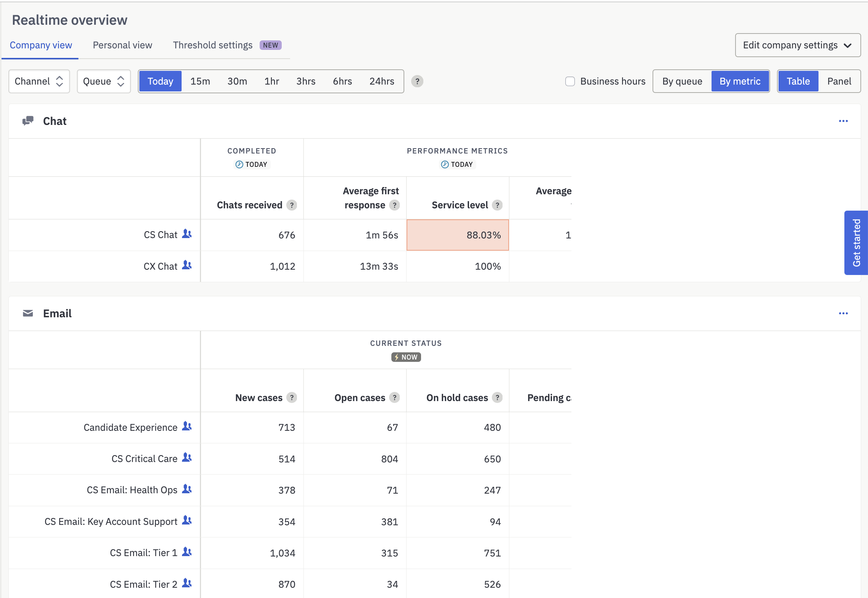Image resolution: width=868 pixels, height=598 pixels.
Task: Click the lightning NOW badge under Current Status
Action: click(x=406, y=357)
